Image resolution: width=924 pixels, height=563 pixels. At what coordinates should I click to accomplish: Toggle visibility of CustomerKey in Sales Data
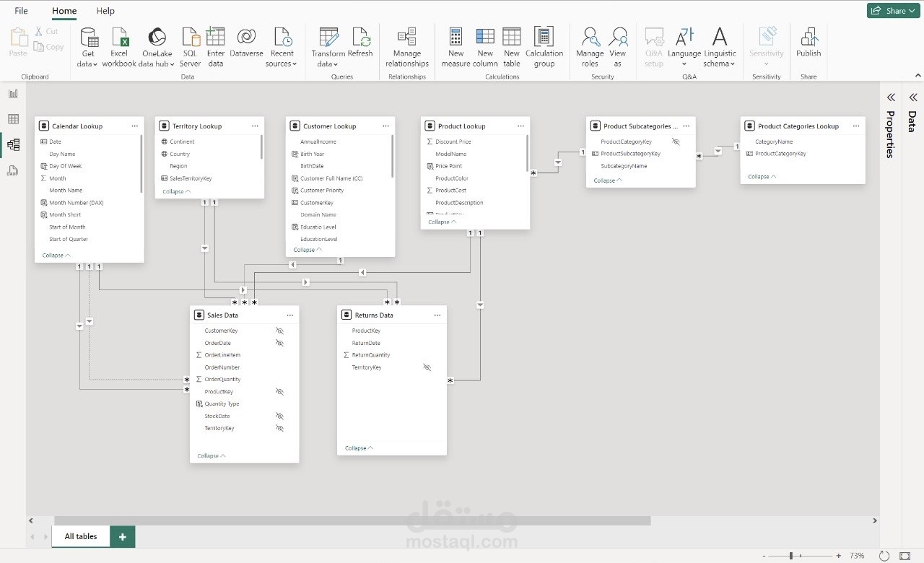click(280, 331)
